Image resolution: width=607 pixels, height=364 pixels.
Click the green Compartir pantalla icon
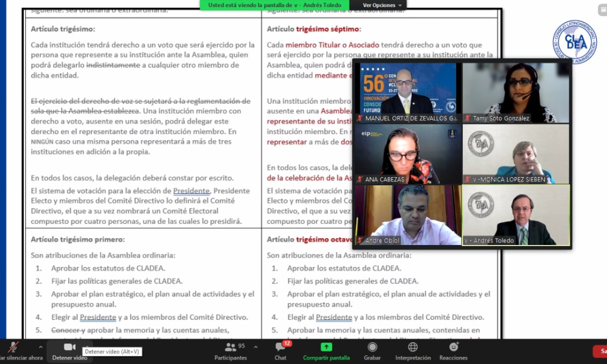tap(326, 347)
